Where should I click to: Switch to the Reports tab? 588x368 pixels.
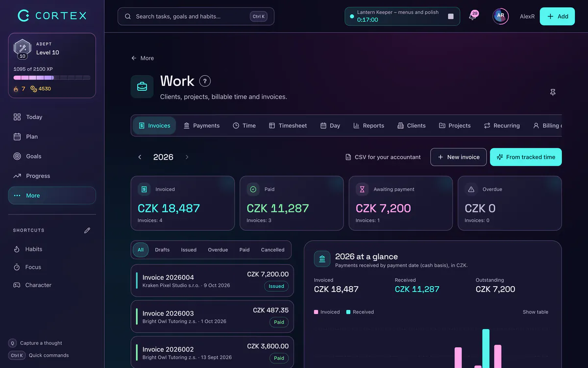click(368, 126)
